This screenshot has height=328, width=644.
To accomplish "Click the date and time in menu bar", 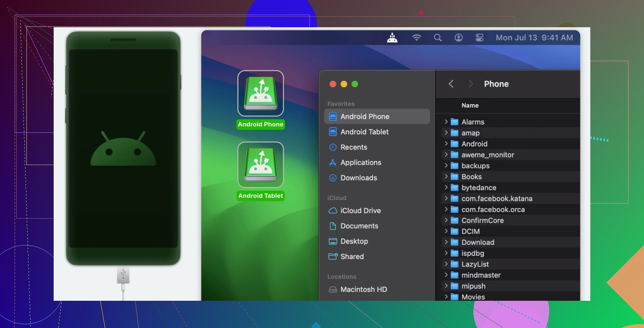I will (534, 38).
